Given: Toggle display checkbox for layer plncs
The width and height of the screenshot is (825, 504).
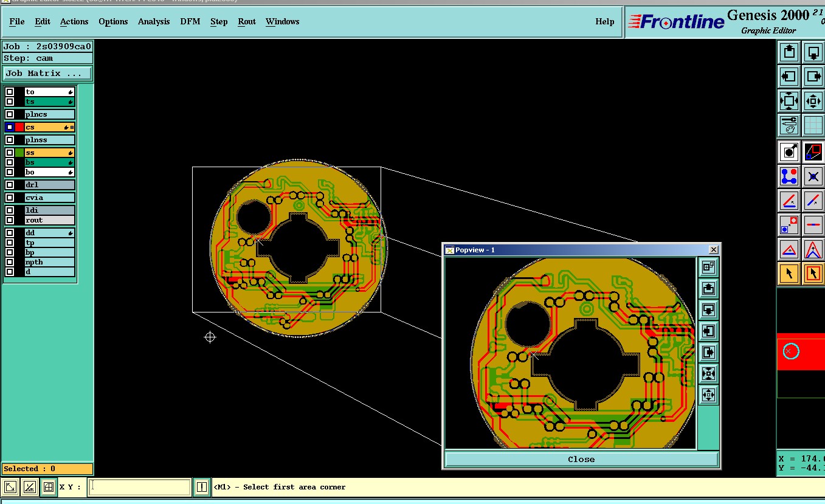Looking at the screenshot, I should [x=10, y=114].
